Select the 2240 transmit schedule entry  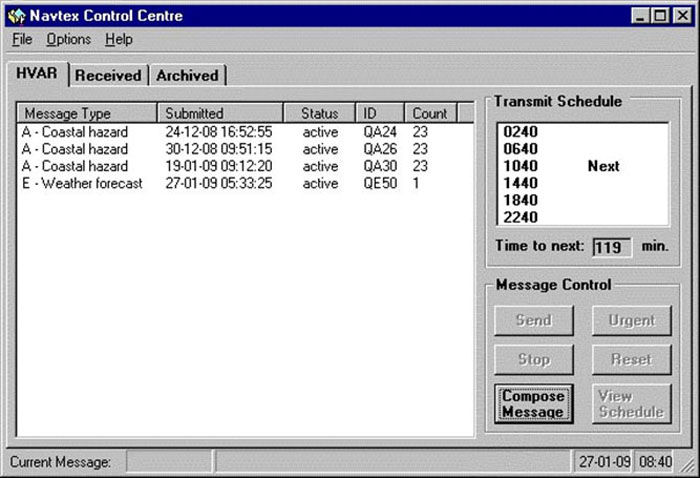click(521, 217)
